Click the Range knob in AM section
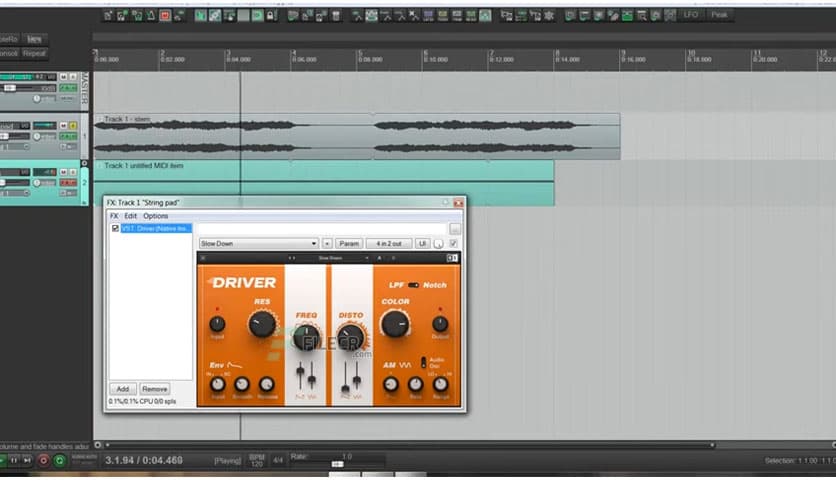The width and height of the screenshot is (836, 484). (x=440, y=384)
